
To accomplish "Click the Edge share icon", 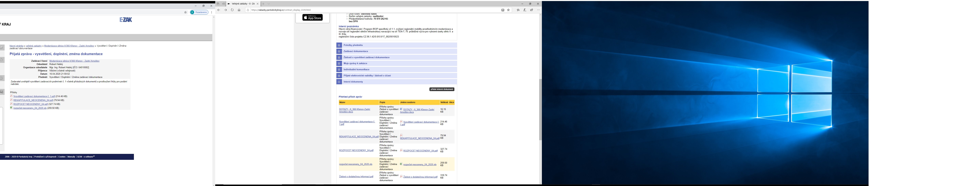I will tap(532, 10).
